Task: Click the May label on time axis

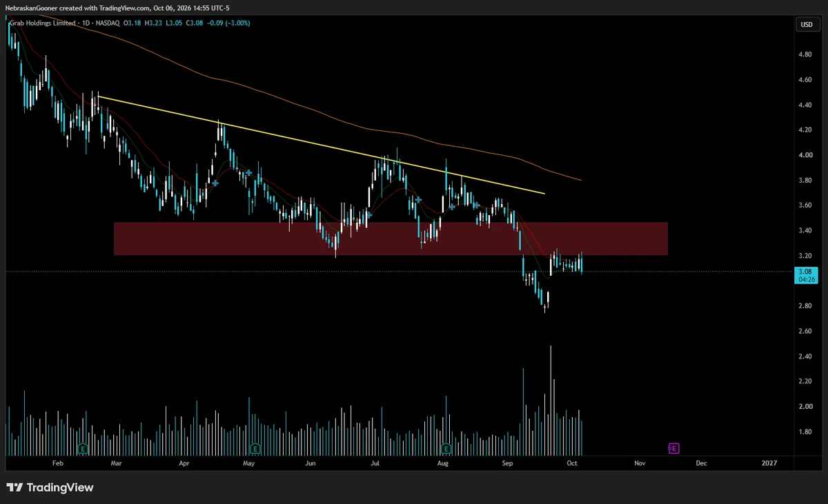Action: [x=249, y=464]
